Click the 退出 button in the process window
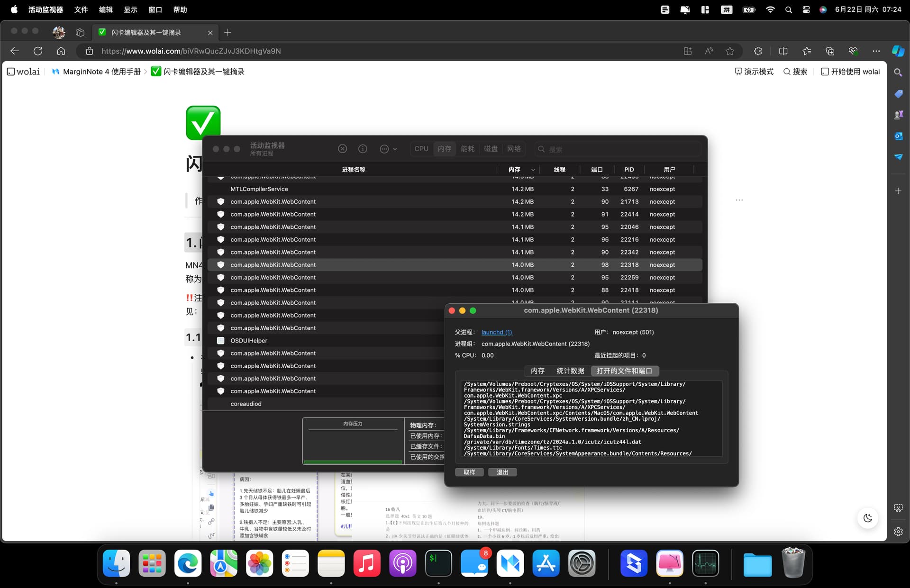Image resolution: width=910 pixels, height=588 pixels. click(502, 472)
